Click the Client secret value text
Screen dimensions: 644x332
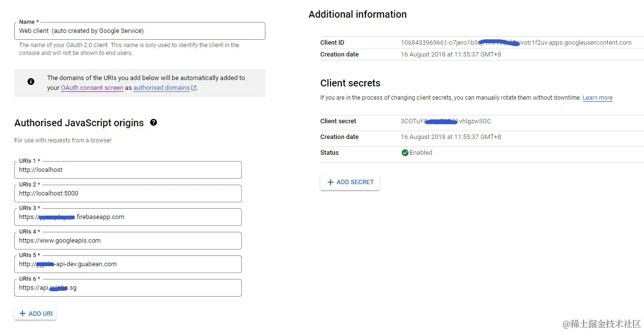point(445,121)
